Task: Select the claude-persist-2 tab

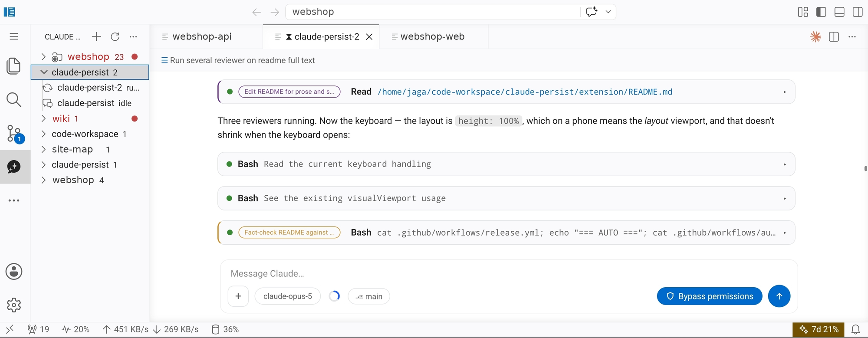Action: point(322,37)
